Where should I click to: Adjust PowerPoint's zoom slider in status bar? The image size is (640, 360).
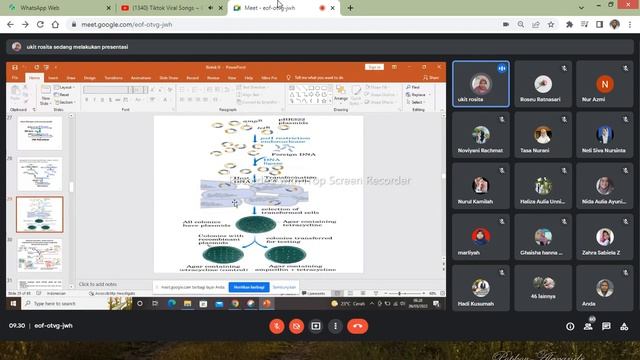point(400,293)
